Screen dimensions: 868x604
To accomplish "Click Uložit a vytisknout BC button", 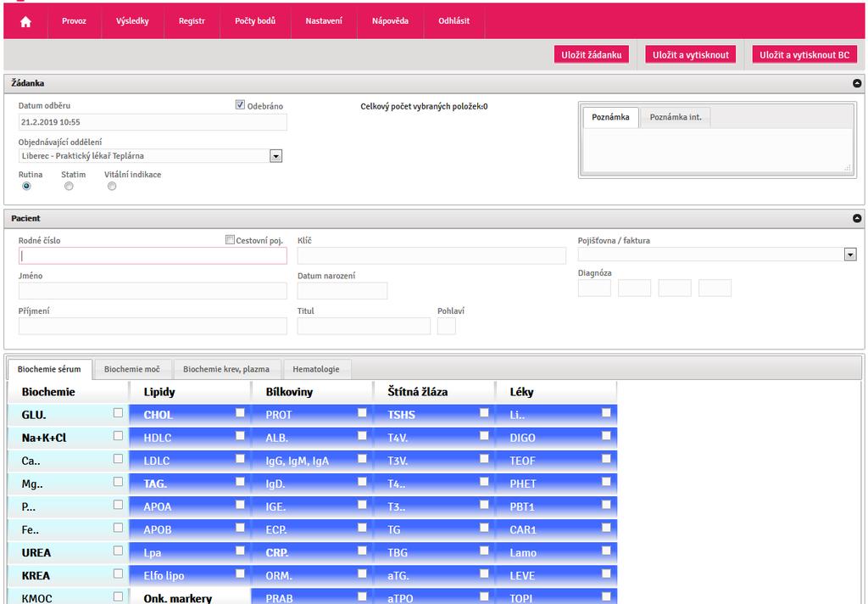I will (x=804, y=55).
